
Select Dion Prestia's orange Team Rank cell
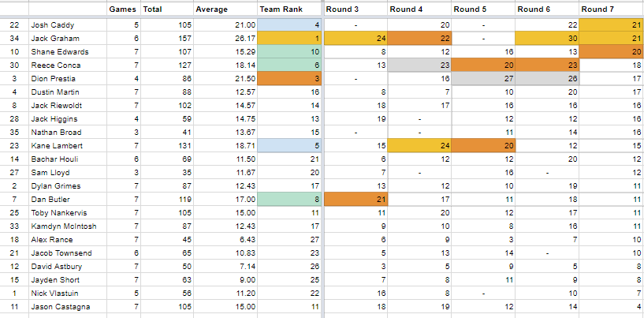[x=290, y=79]
